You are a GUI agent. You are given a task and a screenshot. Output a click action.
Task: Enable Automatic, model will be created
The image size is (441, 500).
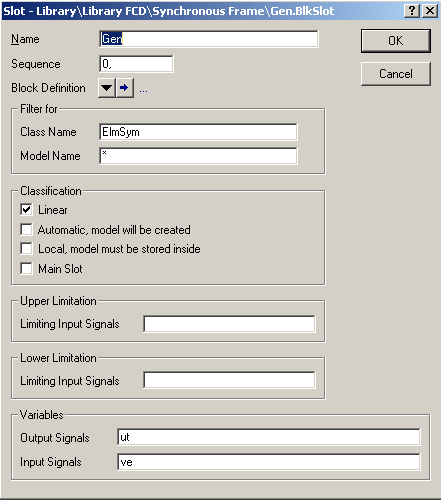pyautogui.click(x=26, y=229)
